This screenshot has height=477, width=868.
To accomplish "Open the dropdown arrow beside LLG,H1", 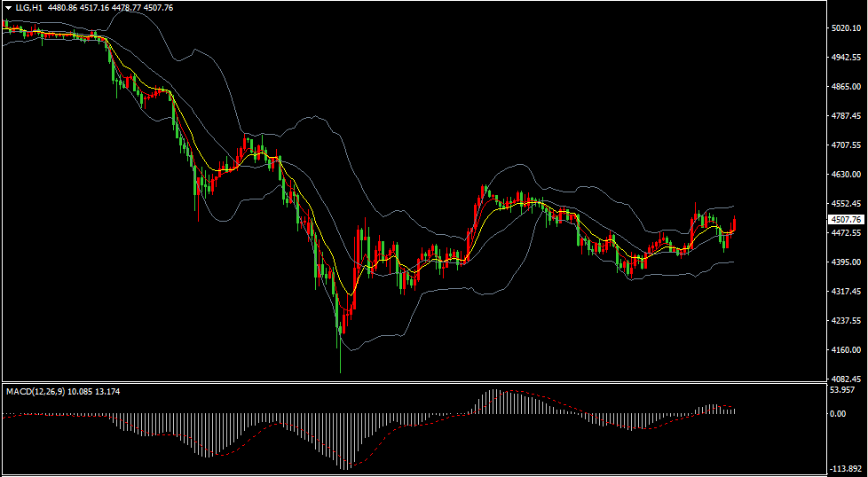I will (x=8, y=7).
